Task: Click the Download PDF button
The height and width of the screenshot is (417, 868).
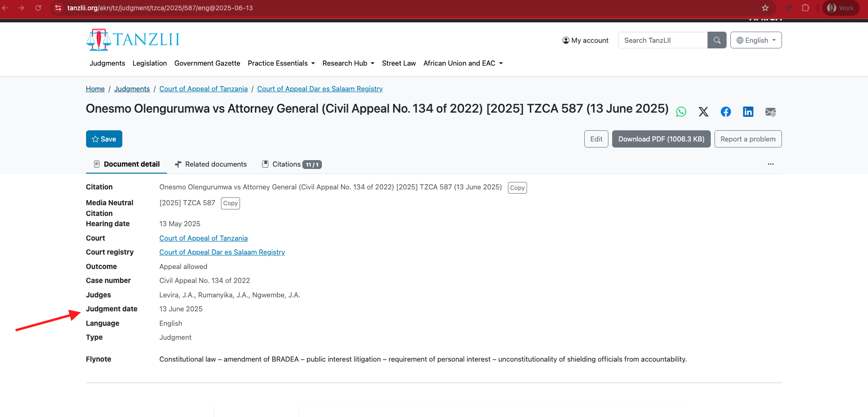Action: (x=661, y=139)
